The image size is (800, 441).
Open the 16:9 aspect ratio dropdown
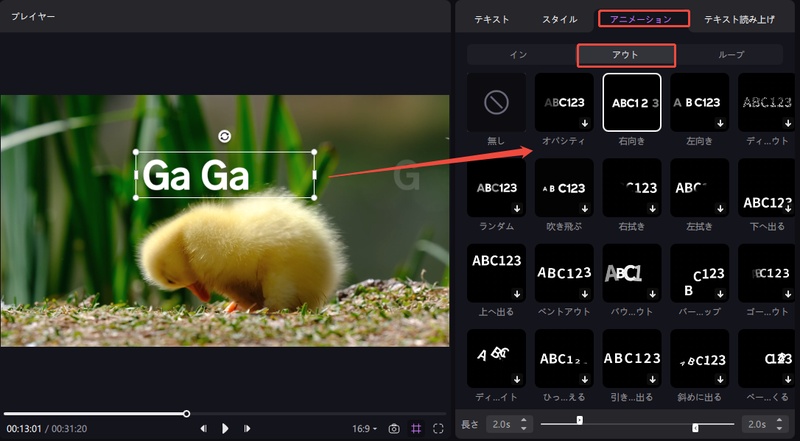[364, 429]
